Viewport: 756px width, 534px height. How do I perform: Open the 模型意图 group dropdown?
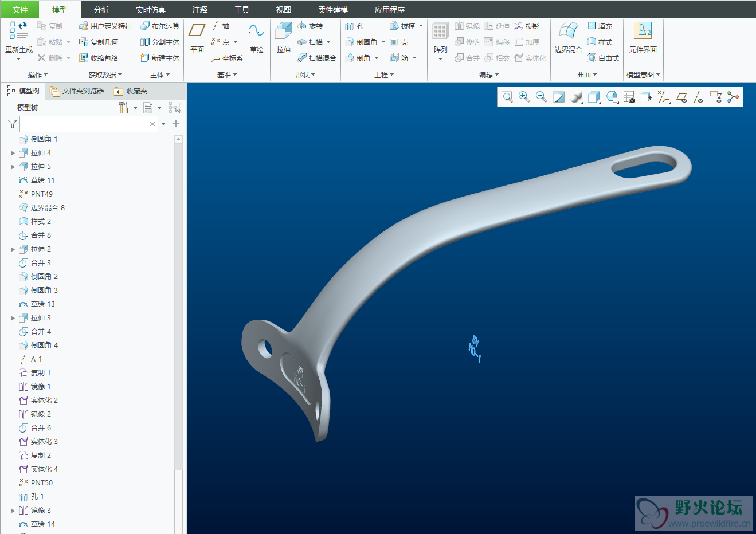pyautogui.click(x=643, y=74)
